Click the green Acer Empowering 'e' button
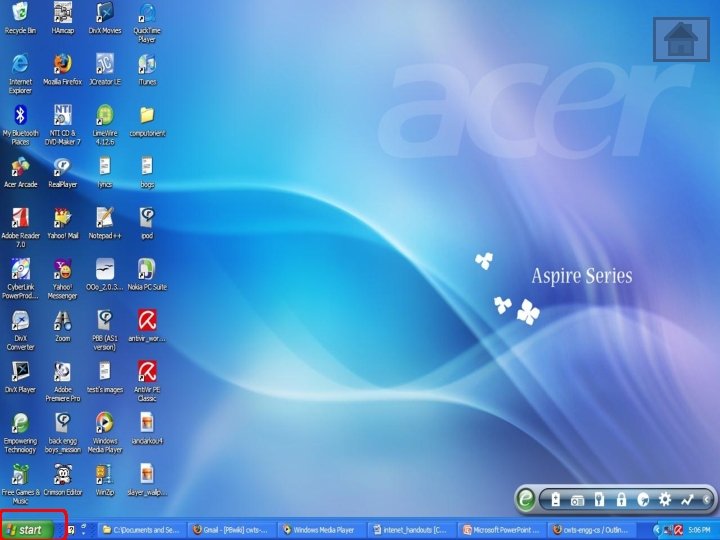 [x=525, y=498]
